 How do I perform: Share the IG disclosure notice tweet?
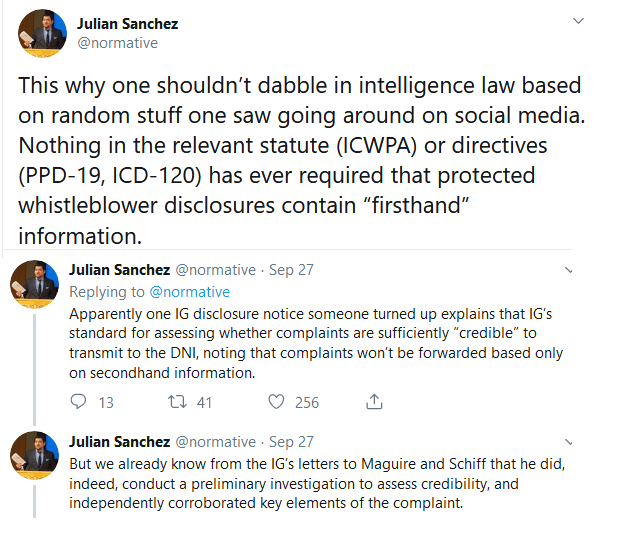375,402
